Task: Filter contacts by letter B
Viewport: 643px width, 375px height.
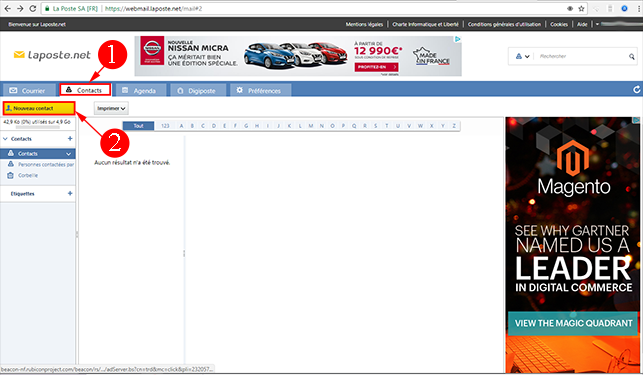Action: [192, 126]
